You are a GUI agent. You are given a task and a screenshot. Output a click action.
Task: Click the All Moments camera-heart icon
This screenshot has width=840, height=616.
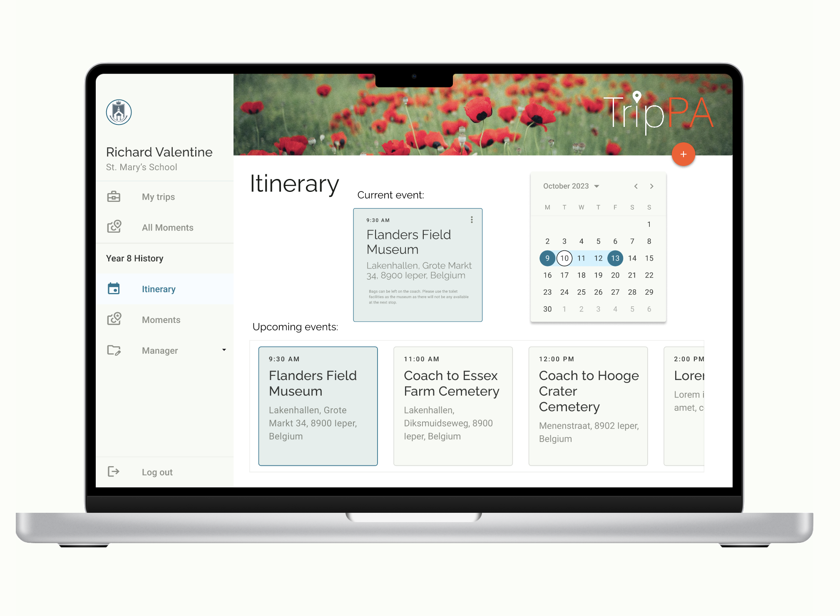coord(114,227)
